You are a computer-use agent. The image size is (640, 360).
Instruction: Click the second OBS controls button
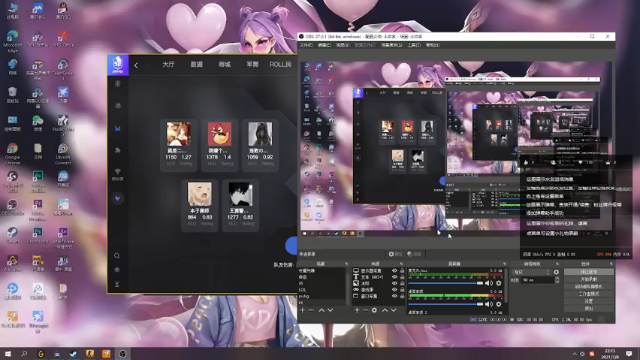click(589, 279)
